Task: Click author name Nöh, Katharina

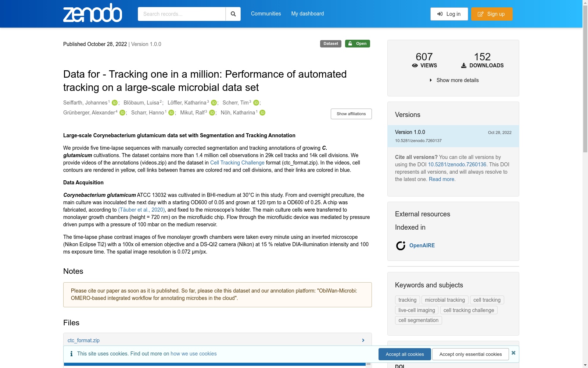Action: 238,113
